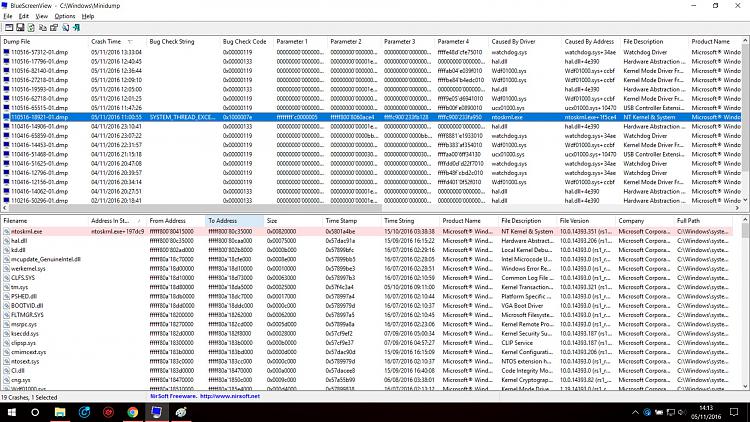Image resolution: width=750 pixels, height=422 pixels.
Task: Open the Edit menu
Action: click(23, 16)
